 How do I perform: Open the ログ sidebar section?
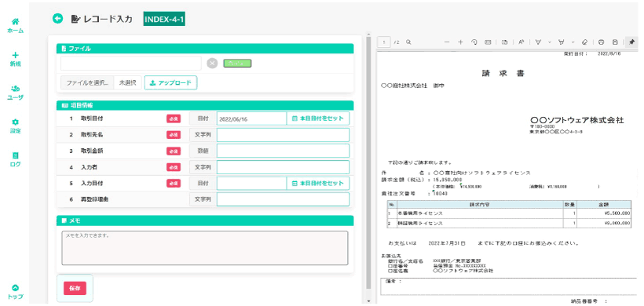click(x=15, y=159)
